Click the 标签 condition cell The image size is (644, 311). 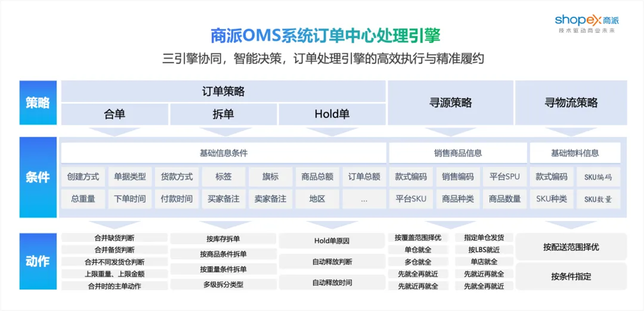(223, 177)
